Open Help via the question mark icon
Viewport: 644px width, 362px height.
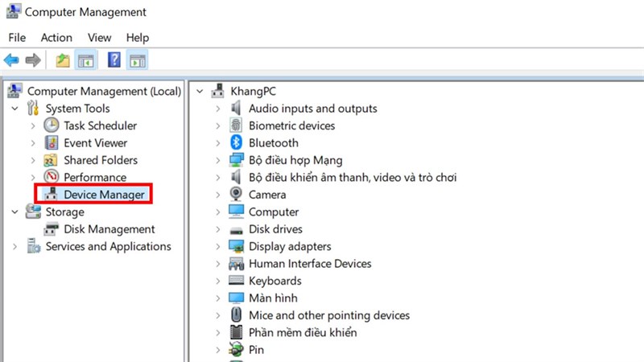tap(114, 60)
